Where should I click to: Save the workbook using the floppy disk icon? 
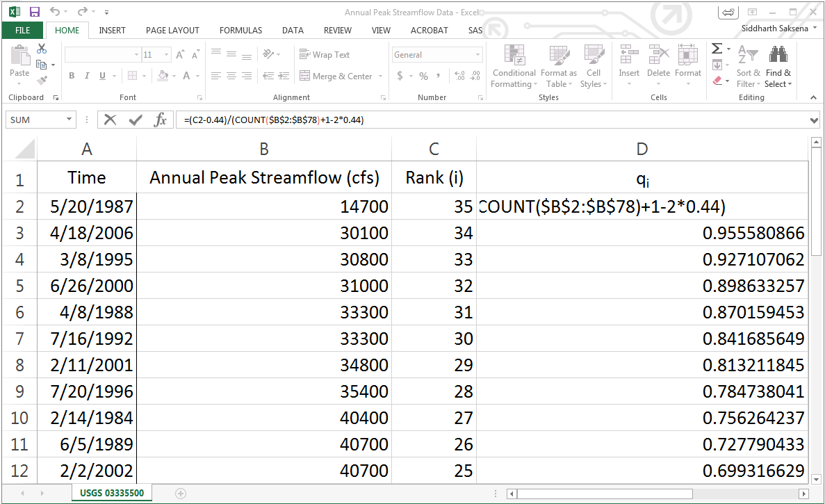coord(35,12)
